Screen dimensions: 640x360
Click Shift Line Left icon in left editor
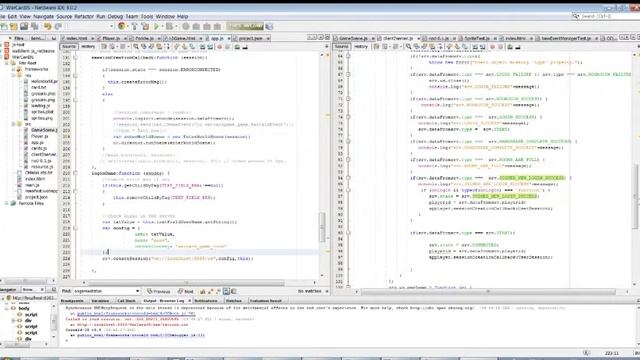point(202,47)
